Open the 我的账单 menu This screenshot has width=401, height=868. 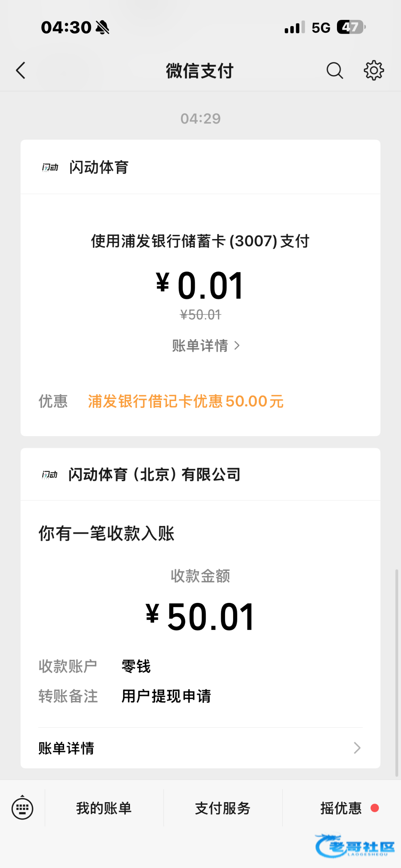tap(104, 808)
